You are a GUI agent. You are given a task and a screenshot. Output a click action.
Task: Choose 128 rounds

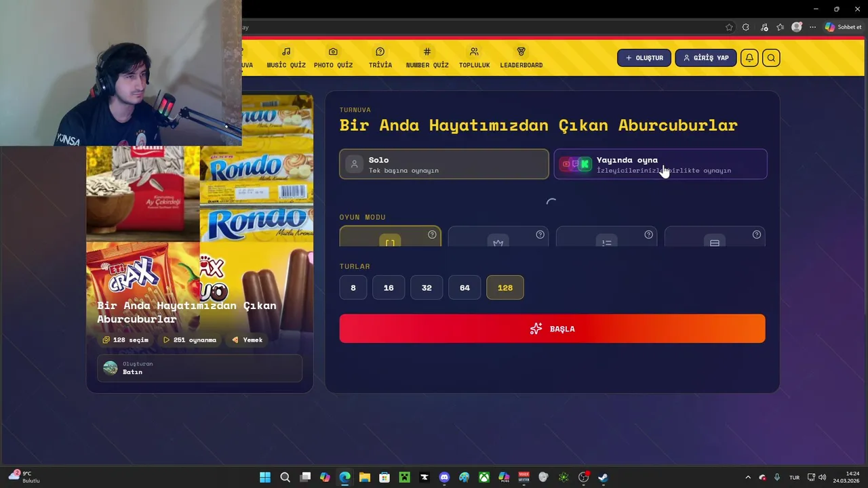coord(505,287)
